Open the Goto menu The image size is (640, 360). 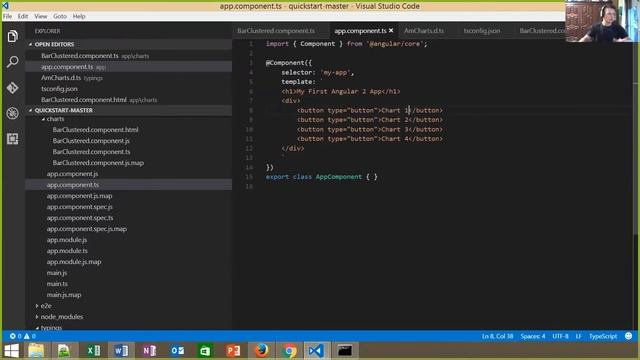pyautogui.click(x=60, y=16)
